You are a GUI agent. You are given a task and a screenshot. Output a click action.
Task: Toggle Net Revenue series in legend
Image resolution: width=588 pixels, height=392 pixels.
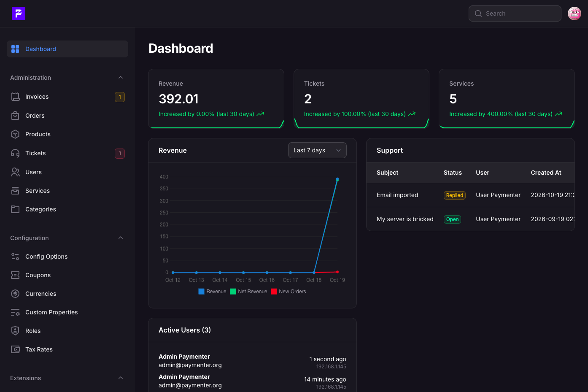point(248,292)
